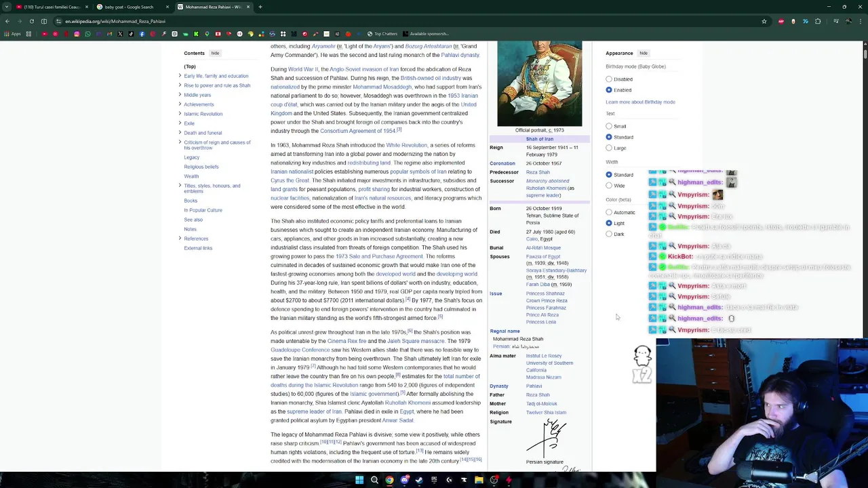Open Windows taskbar search
Viewport: 868px width, 488px height.
pyautogui.click(x=374, y=480)
